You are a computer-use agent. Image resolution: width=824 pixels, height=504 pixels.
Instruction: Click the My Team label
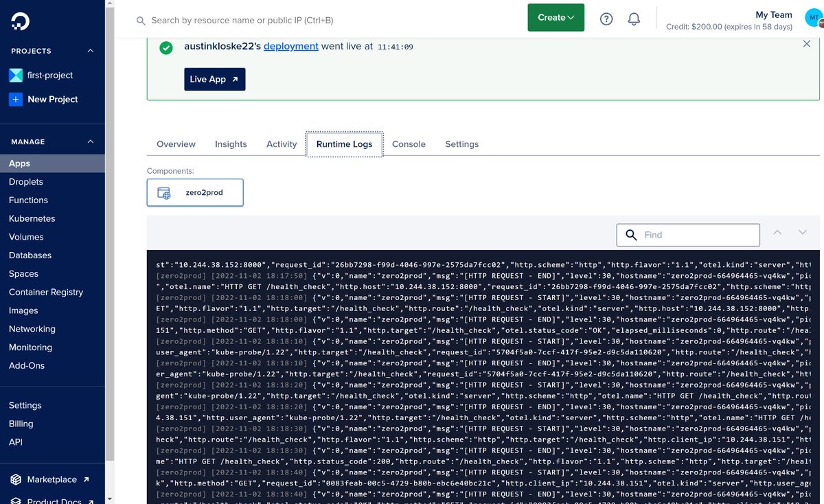pyautogui.click(x=773, y=14)
